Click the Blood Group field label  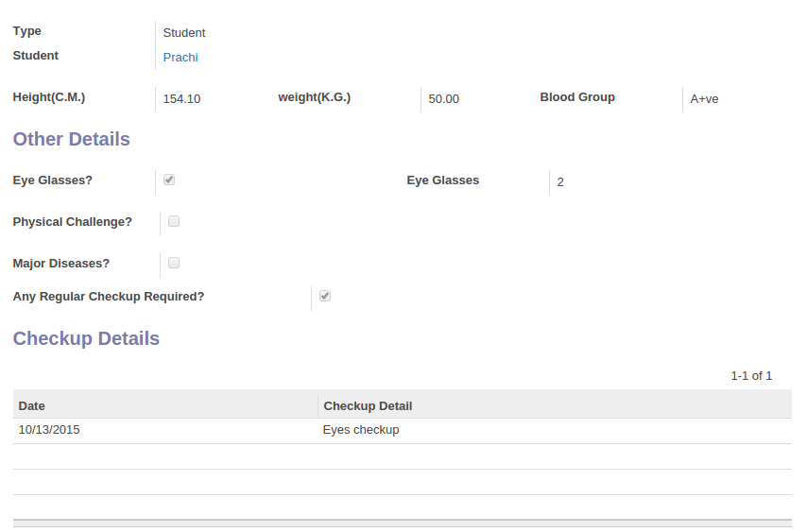click(x=577, y=96)
